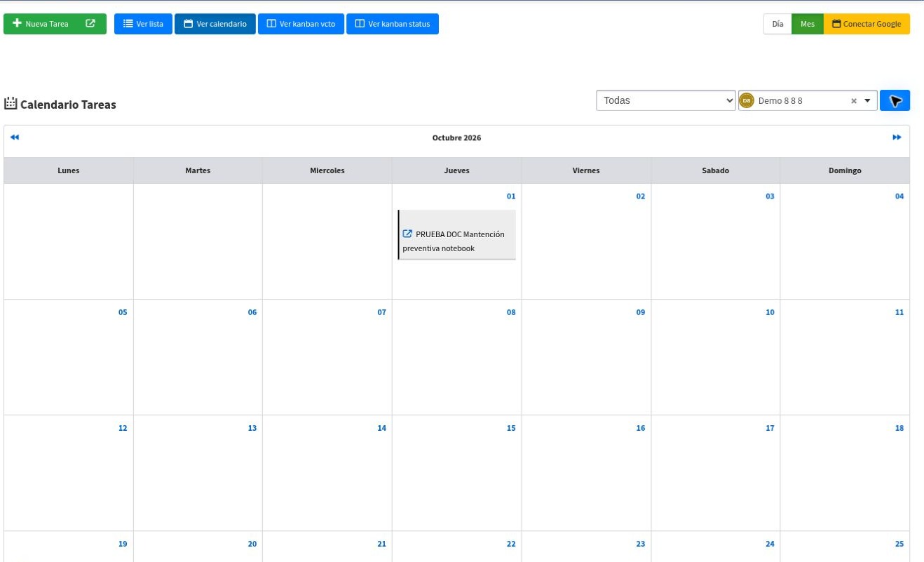This screenshot has width=924, height=562.
Task: Switch calendar to Mes view
Action: pos(808,24)
